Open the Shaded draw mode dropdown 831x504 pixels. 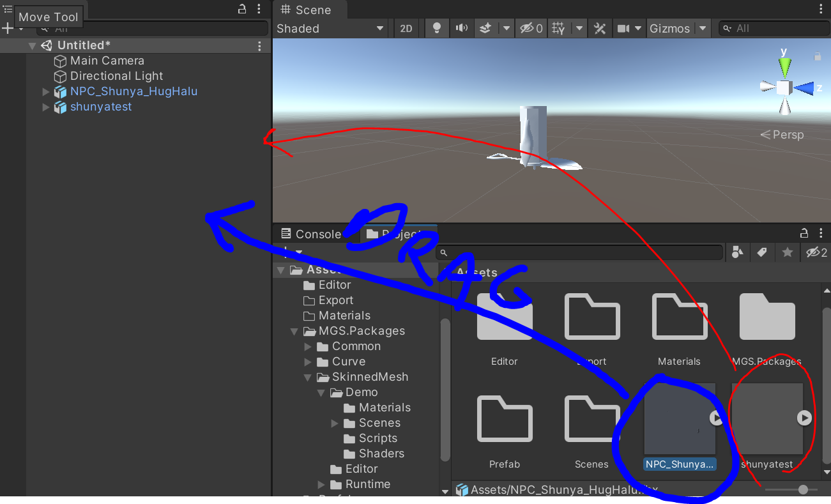[330, 28]
